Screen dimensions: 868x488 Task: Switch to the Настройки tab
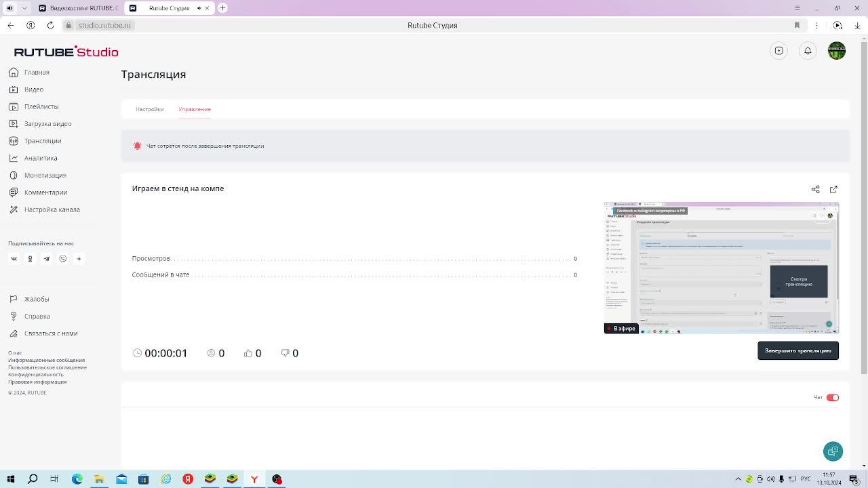click(x=149, y=109)
